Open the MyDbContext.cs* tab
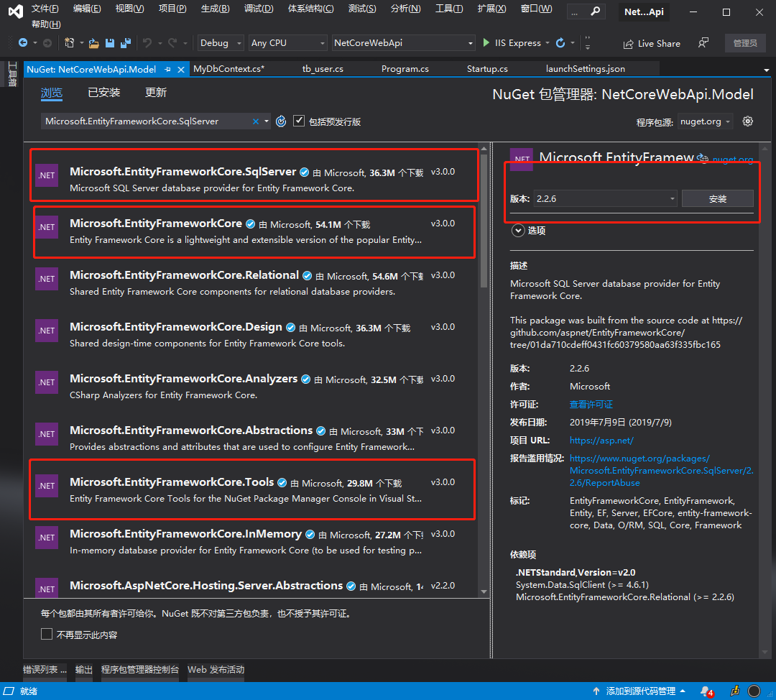Viewport: 776px width, 700px height. coord(228,69)
